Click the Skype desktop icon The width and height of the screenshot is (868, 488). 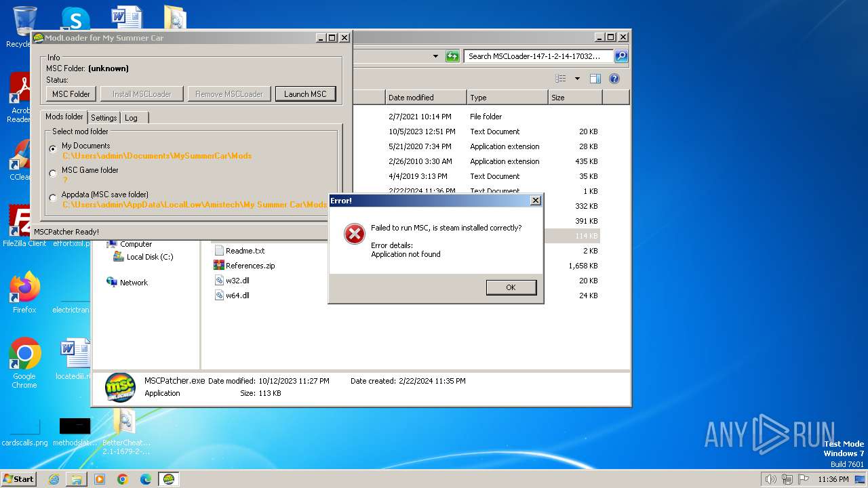75,18
